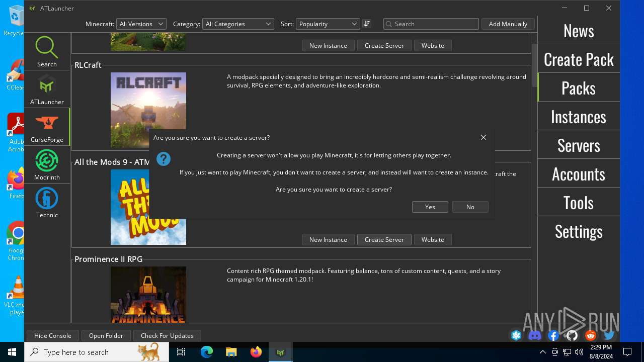Viewport: 644px width, 362px height.
Task: Click the RLCraft pack title
Action: tap(88, 65)
